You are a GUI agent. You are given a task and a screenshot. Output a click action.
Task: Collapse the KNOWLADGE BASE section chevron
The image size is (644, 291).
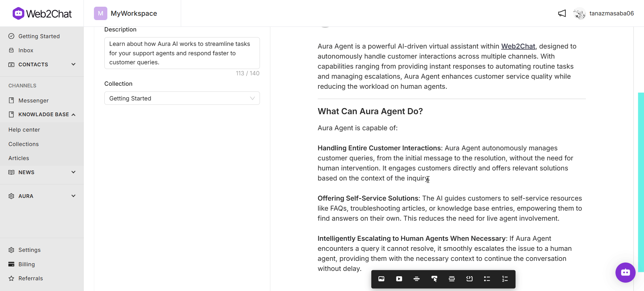pos(73,115)
